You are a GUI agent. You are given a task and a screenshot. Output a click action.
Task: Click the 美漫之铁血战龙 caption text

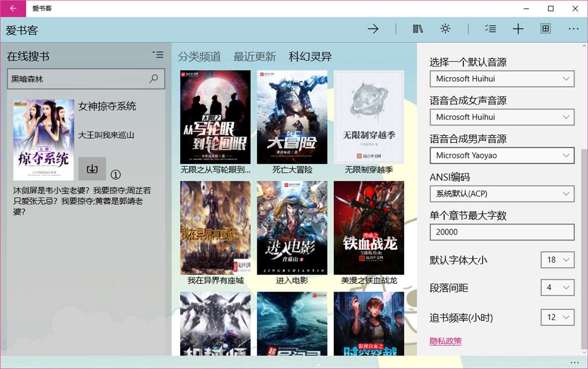[369, 281]
